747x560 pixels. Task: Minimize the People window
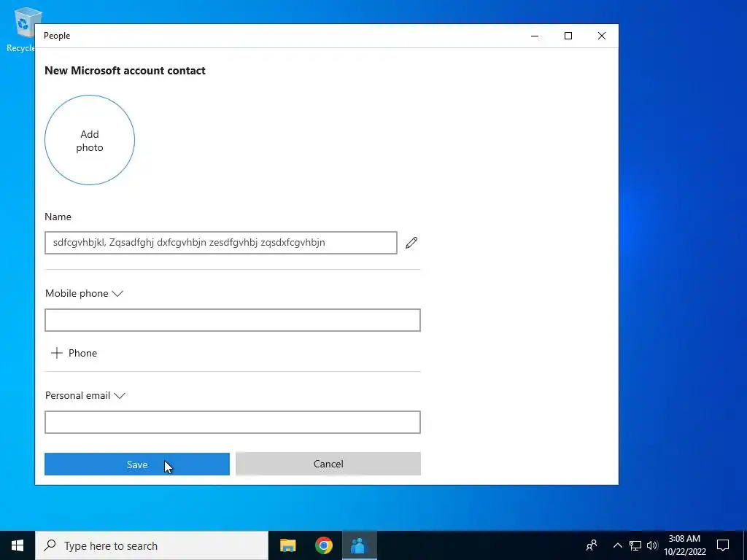click(535, 36)
